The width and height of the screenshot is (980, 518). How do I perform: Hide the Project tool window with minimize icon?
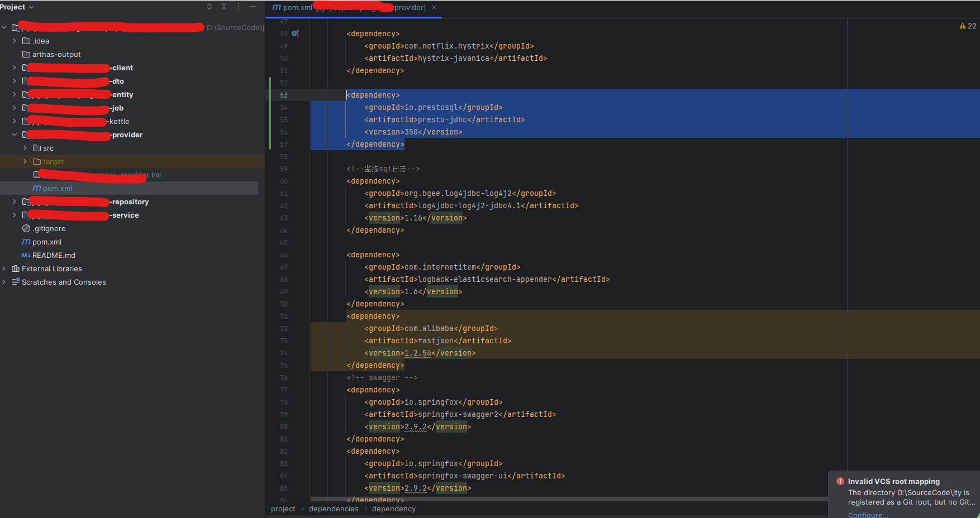[253, 7]
